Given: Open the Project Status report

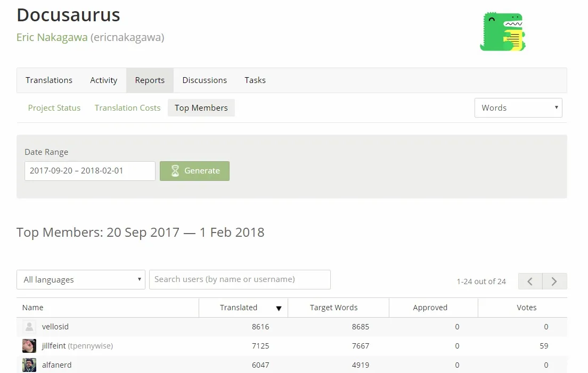Looking at the screenshot, I should tap(54, 108).
